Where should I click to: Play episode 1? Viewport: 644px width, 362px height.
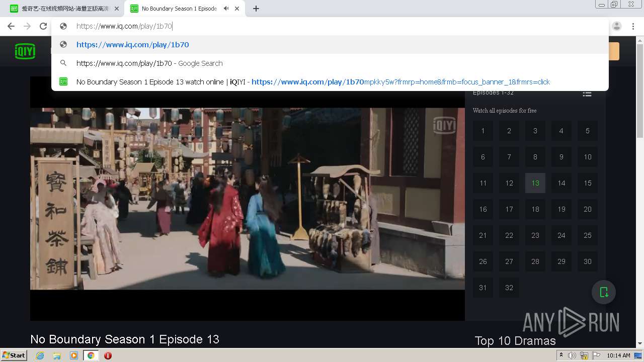coord(483,131)
